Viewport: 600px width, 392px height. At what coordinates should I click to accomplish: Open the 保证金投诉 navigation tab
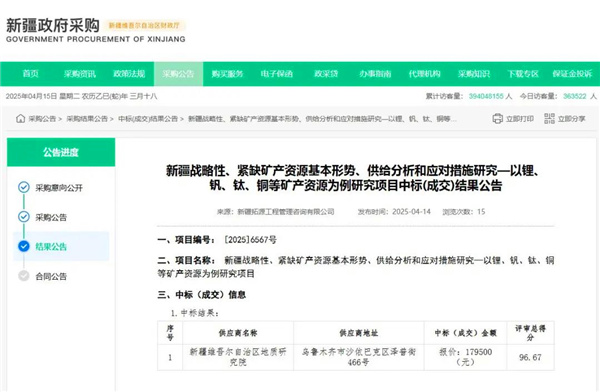tap(572, 74)
